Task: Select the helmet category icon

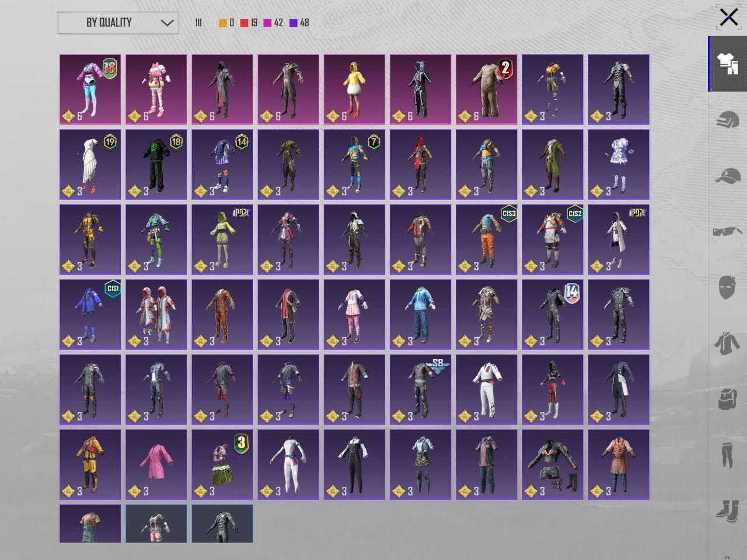Action: point(728,120)
